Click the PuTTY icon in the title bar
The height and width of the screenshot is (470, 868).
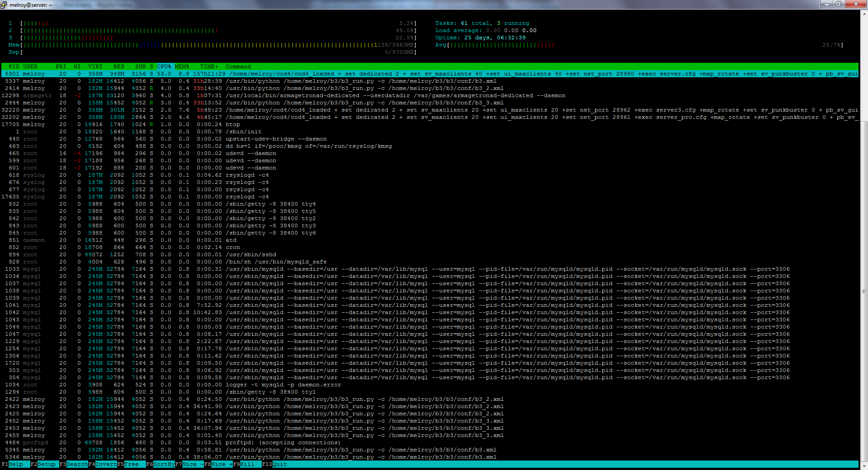(4, 5)
